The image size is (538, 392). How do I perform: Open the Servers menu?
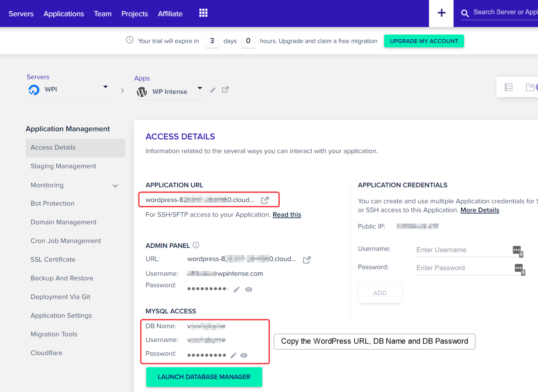click(21, 14)
